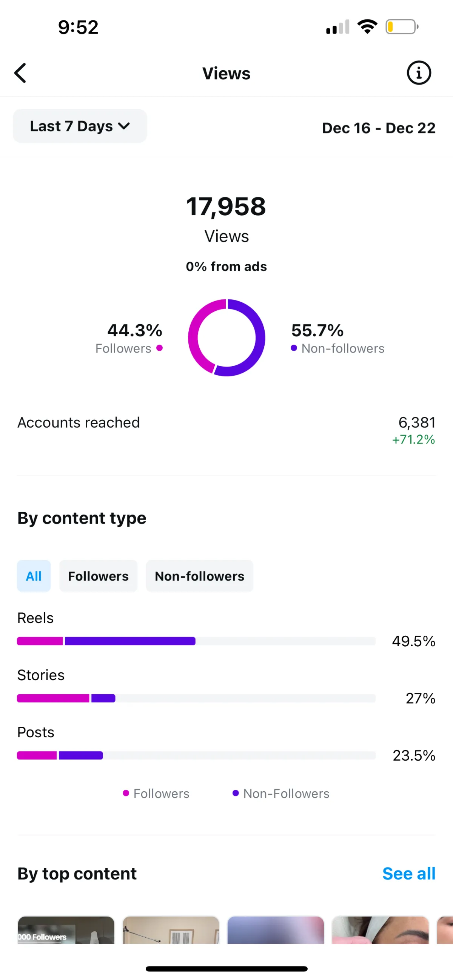Tap the Reels percentage bar
This screenshot has width=453, height=980.
(x=196, y=641)
